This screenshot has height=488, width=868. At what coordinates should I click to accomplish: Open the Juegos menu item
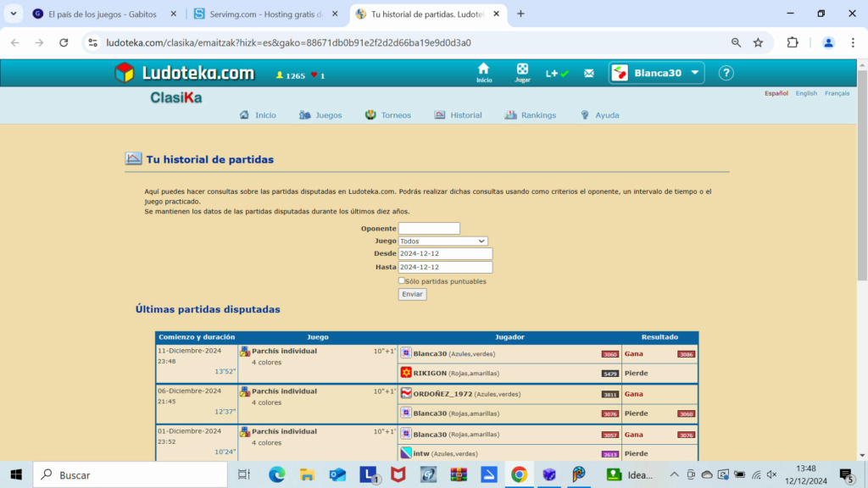tap(320, 115)
